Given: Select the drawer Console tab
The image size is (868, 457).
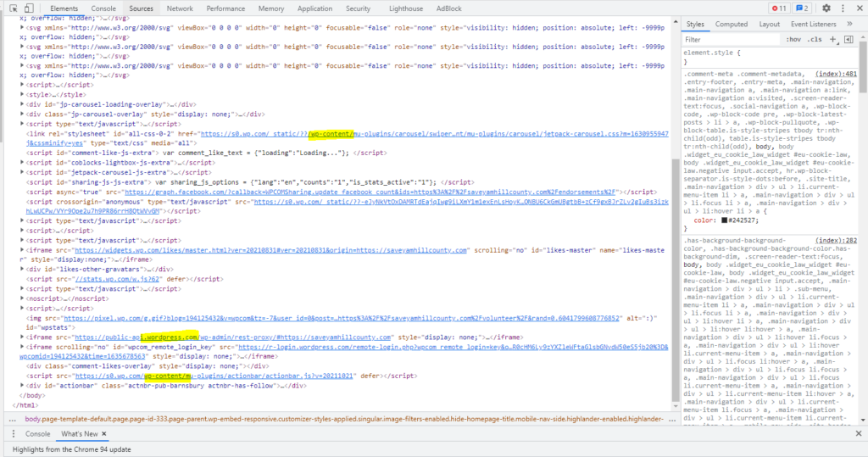Looking at the screenshot, I should tap(37, 434).
